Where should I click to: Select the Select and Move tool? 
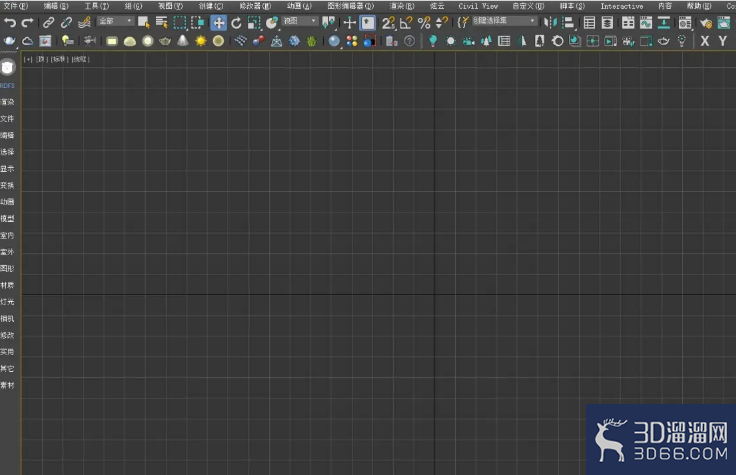coord(218,23)
